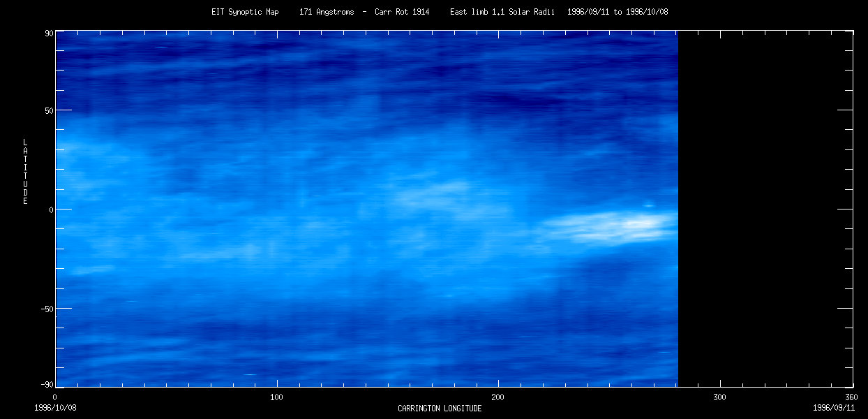Click the -50 latitude tick label
The height and width of the screenshot is (419, 868).
coord(47,308)
